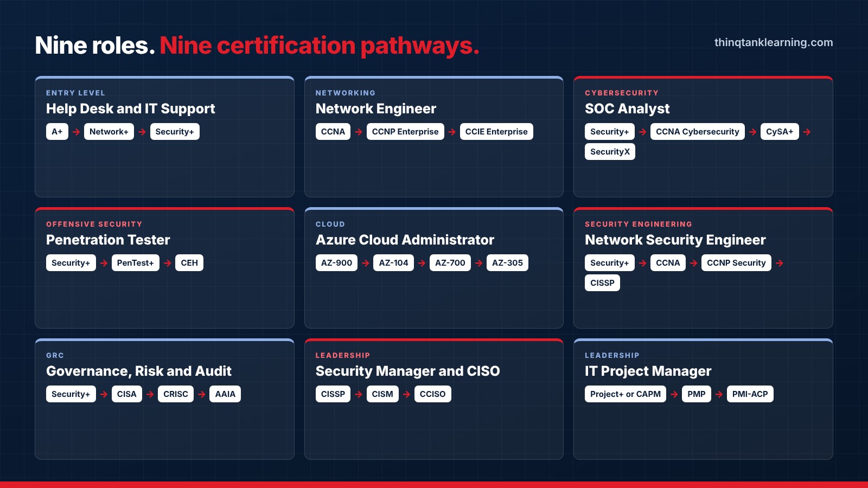Click the PMP chip

click(697, 394)
